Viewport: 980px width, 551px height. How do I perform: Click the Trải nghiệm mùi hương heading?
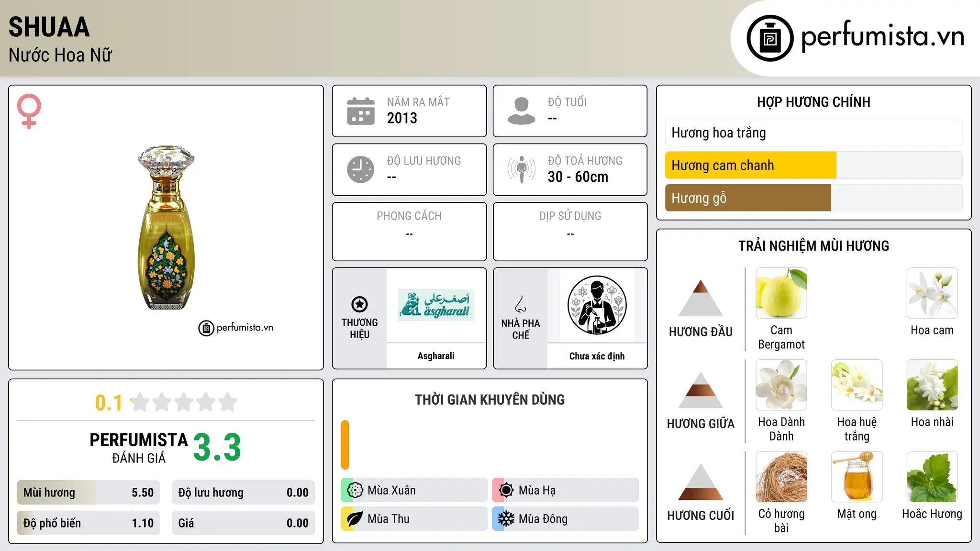point(813,246)
